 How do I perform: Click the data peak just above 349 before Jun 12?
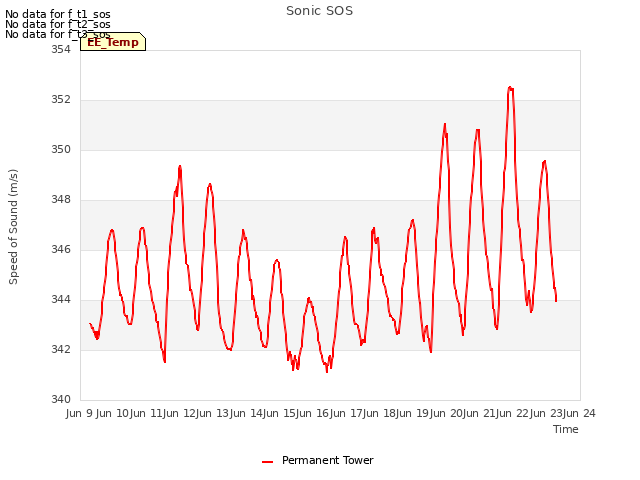pyautogui.click(x=180, y=166)
